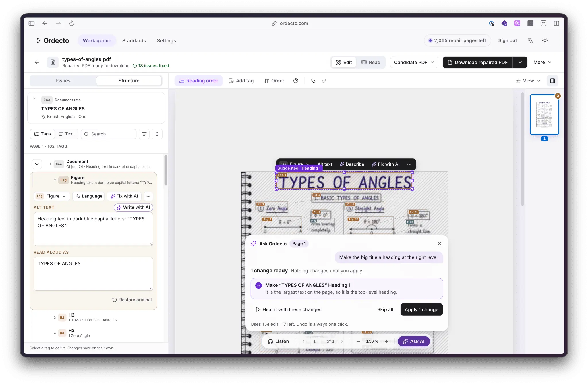Click Apply 1 change button
This screenshot has height=384, width=588.
click(x=421, y=309)
